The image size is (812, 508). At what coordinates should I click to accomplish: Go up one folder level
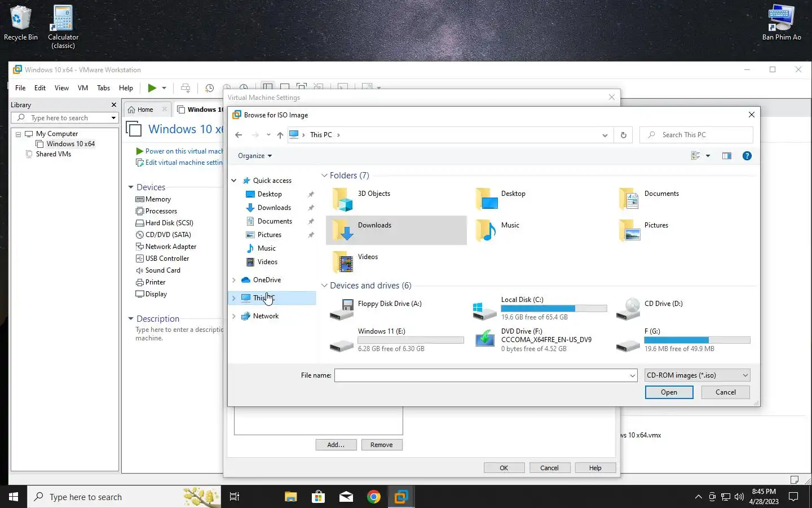tap(280, 135)
